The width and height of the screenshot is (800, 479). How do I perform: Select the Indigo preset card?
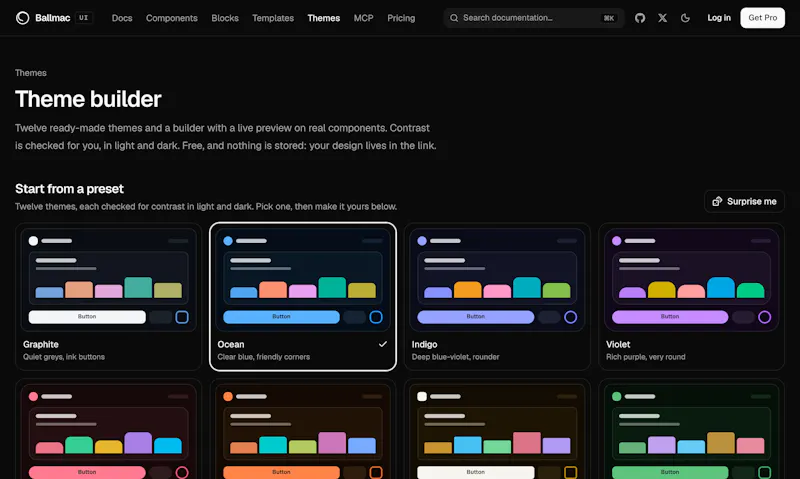(x=497, y=296)
